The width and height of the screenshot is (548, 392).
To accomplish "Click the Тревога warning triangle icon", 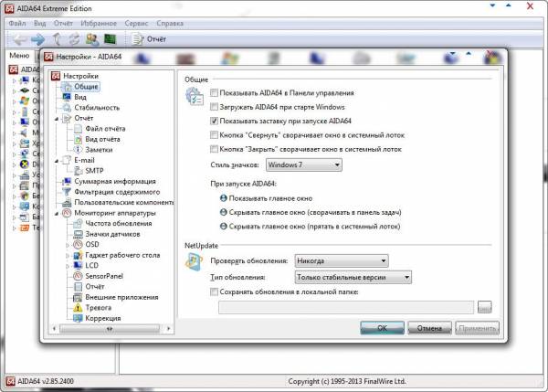I will (78, 308).
